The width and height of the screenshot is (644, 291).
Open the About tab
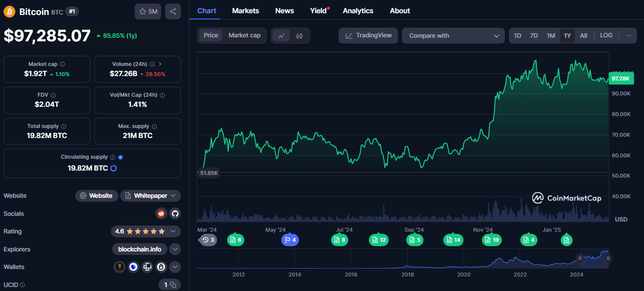400,11
